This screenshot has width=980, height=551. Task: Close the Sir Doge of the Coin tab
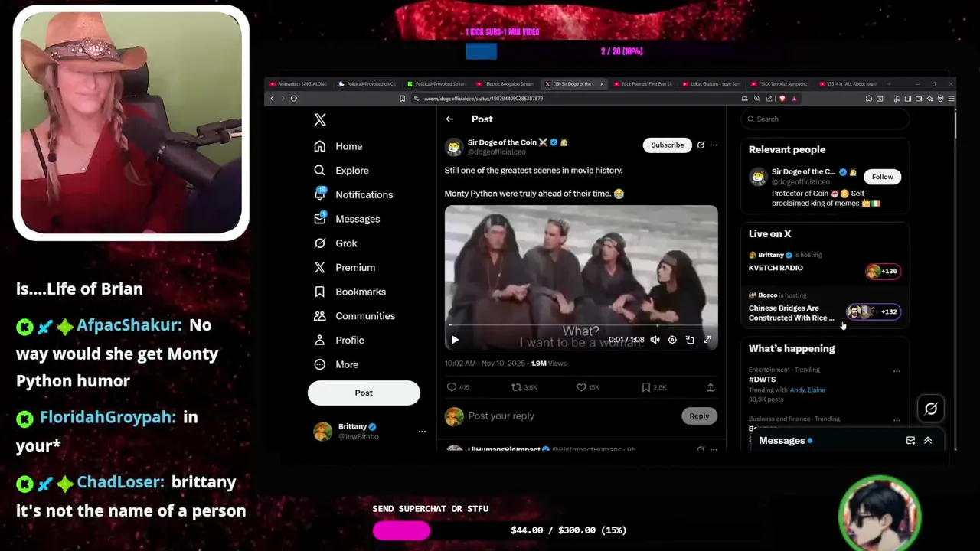602,84
